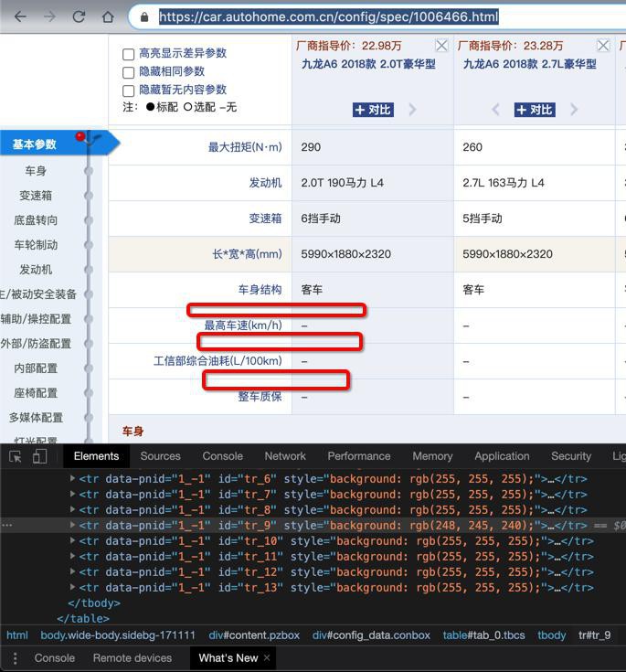The image size is (626, 672).
Task: Jump to 辅助/操控配置 section in the sidebar
Action: point(36,319)
